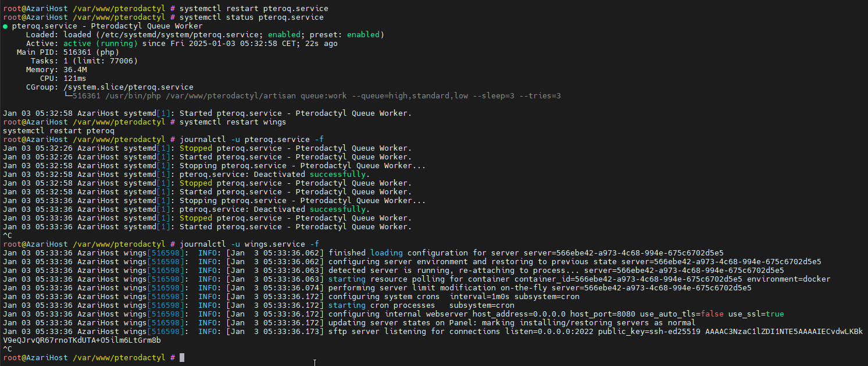The width and height of the screenshot is (868, 366).
Task: Click the yellow 'Stopped' word at 05:32:26
Action: point(196,148)
